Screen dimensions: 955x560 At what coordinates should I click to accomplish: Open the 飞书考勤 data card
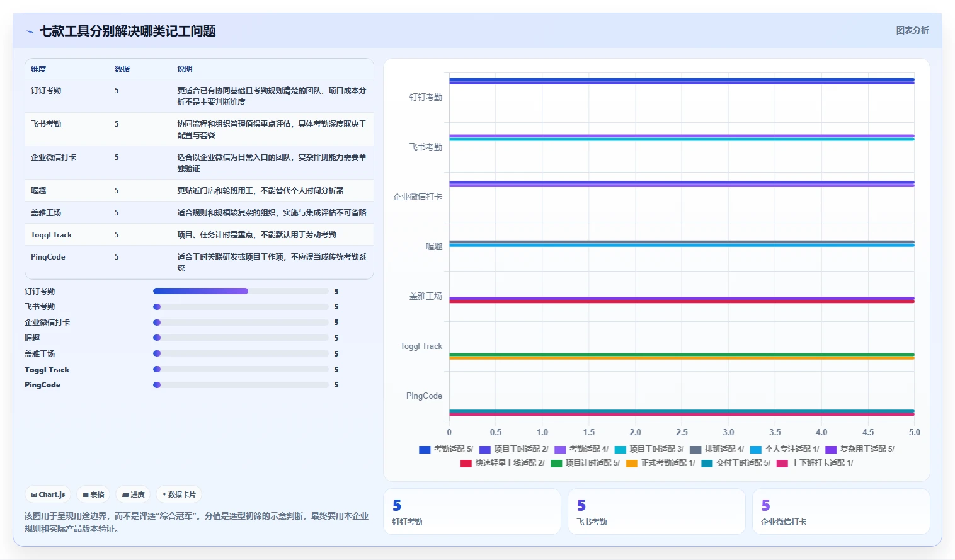click(656, 511)
